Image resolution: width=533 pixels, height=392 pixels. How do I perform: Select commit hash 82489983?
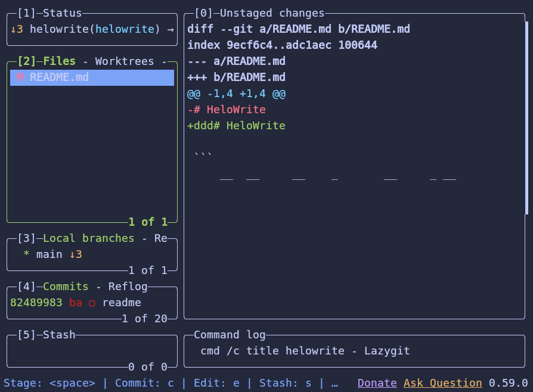tap(36, 303)
